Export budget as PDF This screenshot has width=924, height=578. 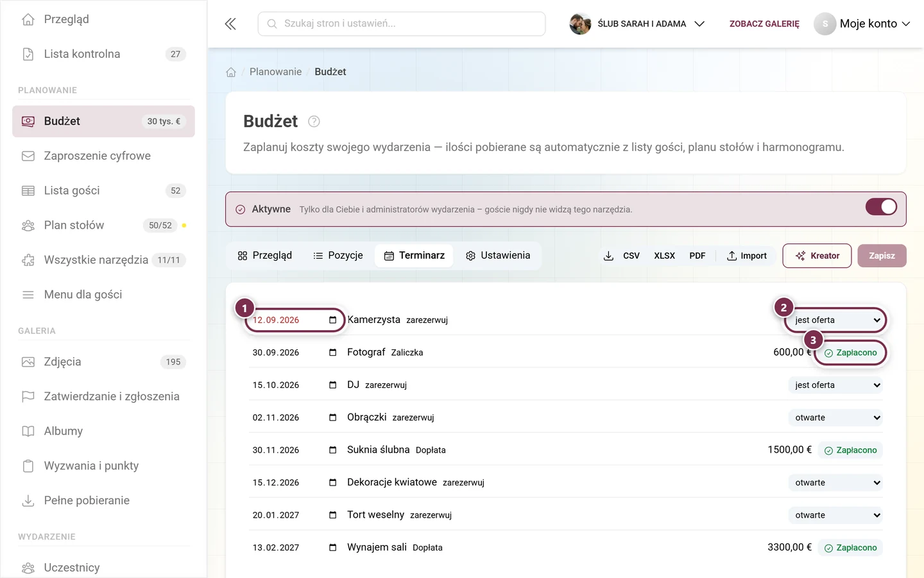tap(697, 256)
